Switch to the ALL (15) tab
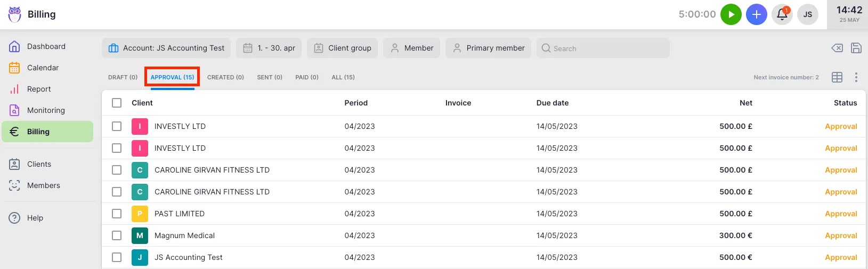The image size is (868, 269). (343, 77)
